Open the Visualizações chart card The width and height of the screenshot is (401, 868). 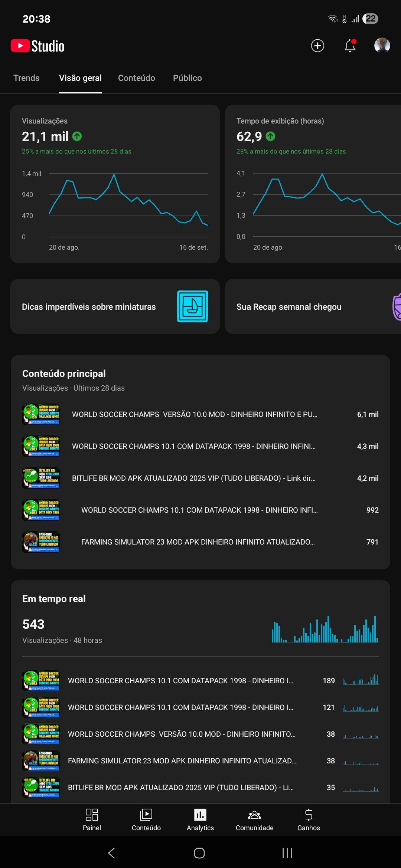tap(115, 184)
